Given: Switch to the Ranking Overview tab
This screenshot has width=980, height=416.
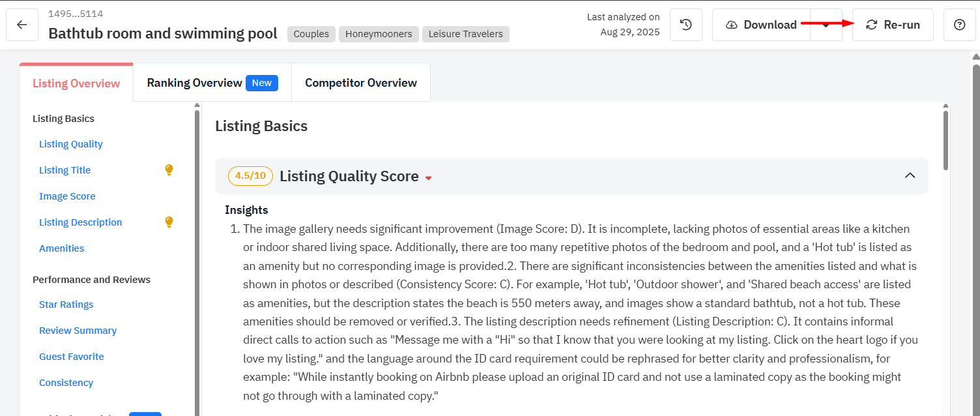Looking at the screenshot, I should 194,83.
